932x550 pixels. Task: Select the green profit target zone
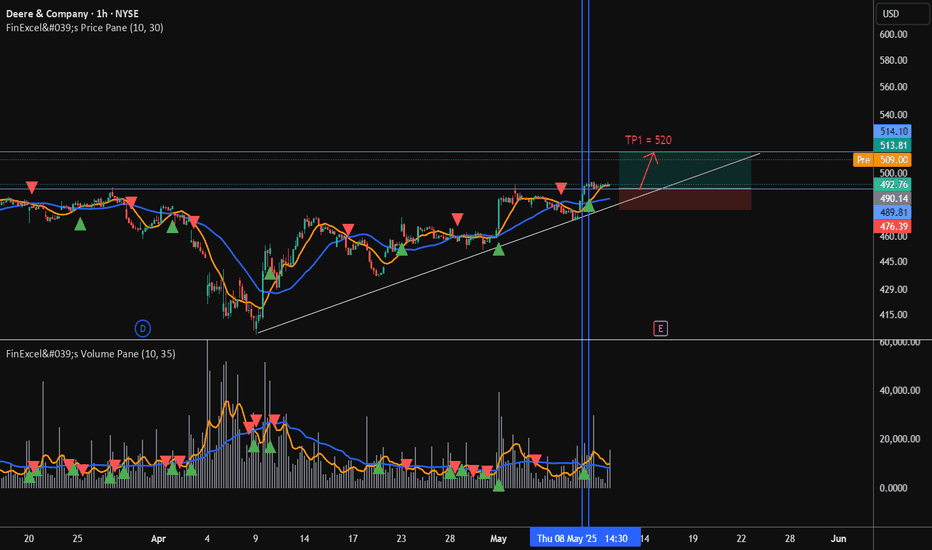[685, 170]
